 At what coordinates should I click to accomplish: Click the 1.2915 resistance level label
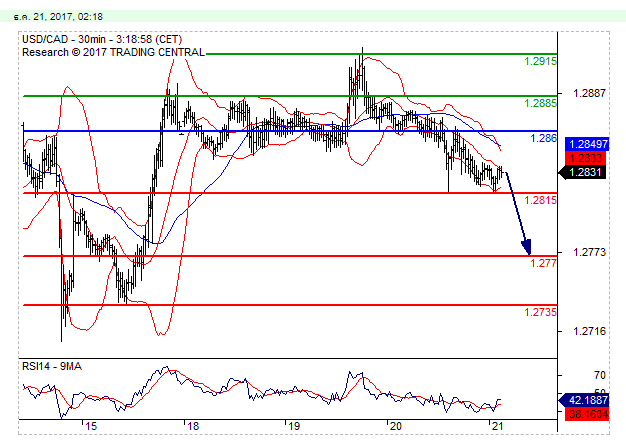tap(540, 61)
